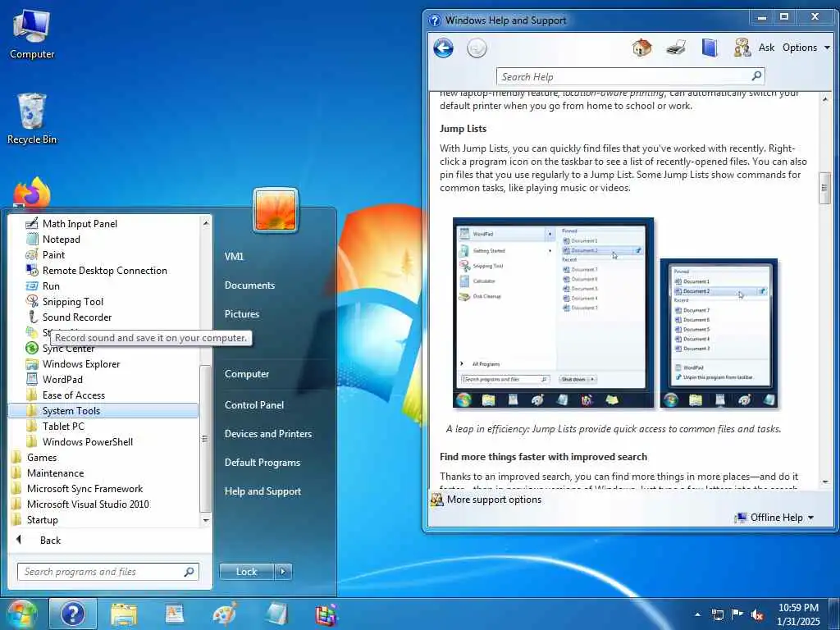Open the network tray icon
The height and width of the screenshot is (630, 840).
pyautogui.click(x=717, y=614)
